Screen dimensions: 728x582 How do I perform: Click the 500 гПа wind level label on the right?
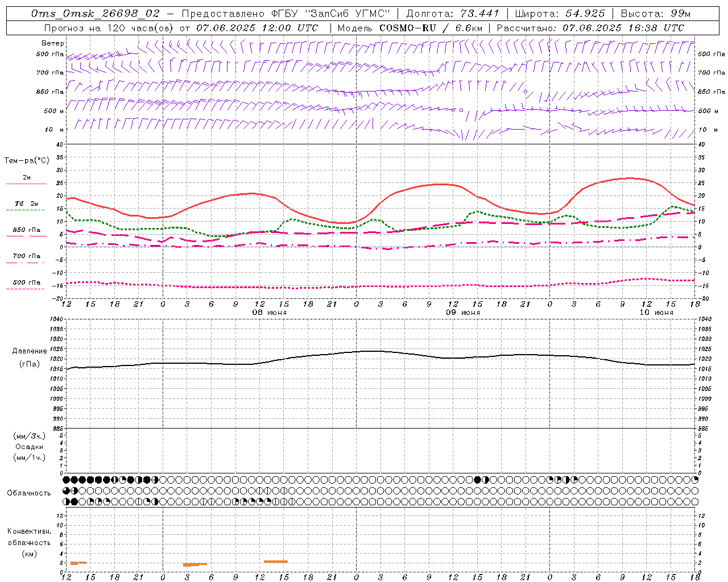click(x=712, y=54)
